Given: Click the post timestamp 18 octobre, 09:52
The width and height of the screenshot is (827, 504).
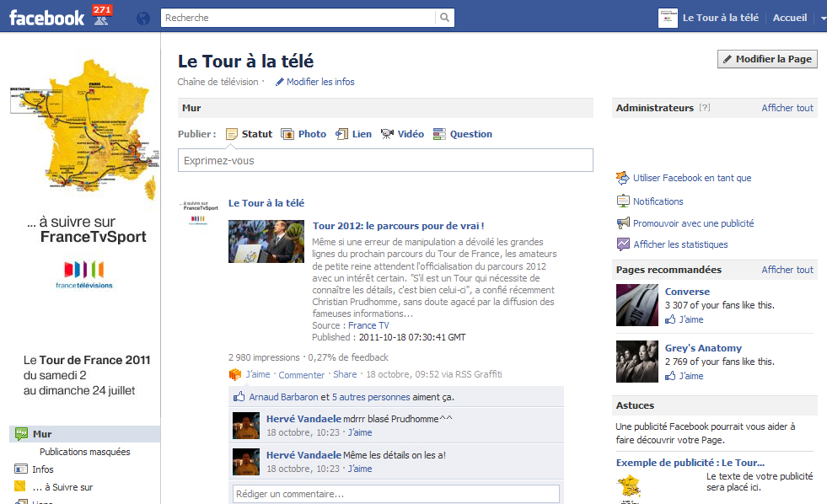Looking at the screenshot, I should [403, 374].
